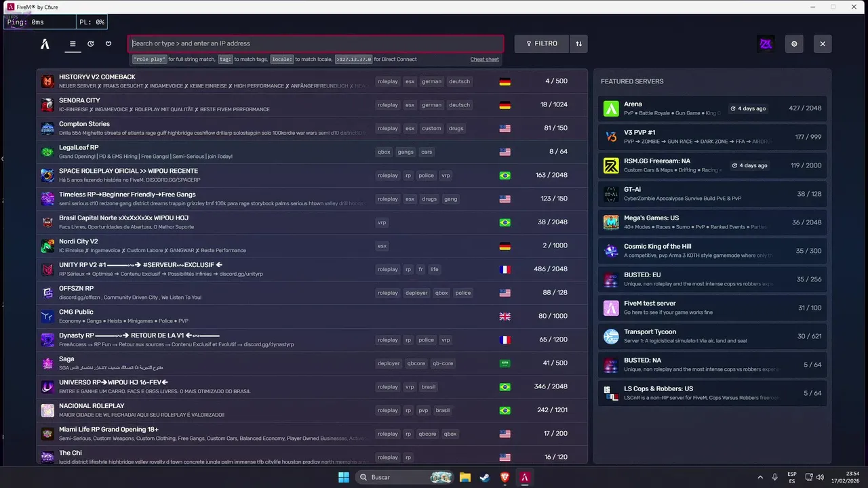Open the Windows Start menu
The image size is (868, 488).
click(x=344, y=477)
